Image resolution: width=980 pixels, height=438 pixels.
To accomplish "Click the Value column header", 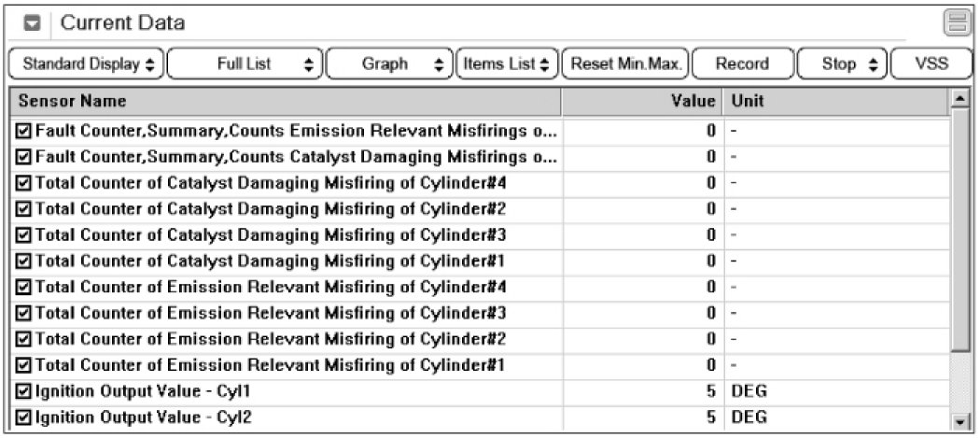I will tap(642, 101).
